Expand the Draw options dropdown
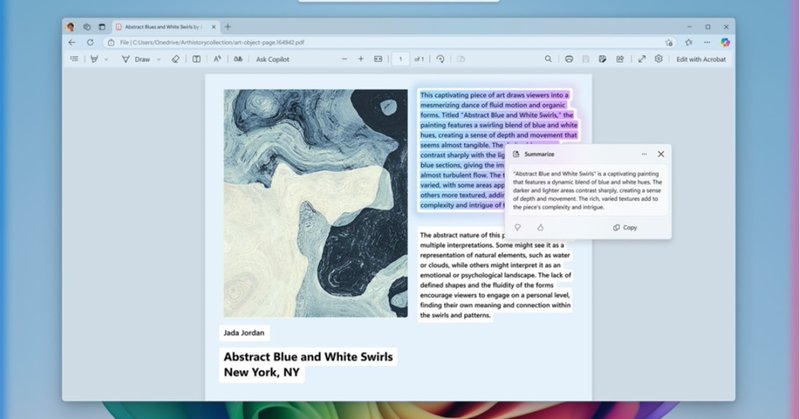The image size is (800, 419). point(159,60)
